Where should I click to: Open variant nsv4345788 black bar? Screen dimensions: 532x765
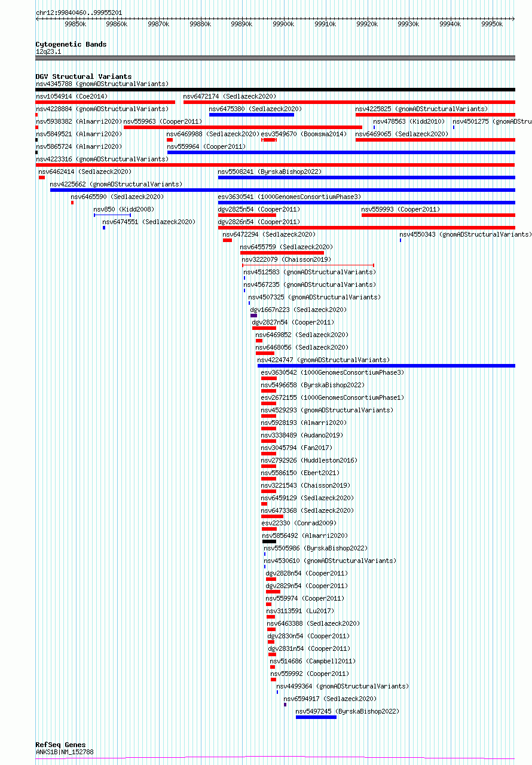point(275,90)
